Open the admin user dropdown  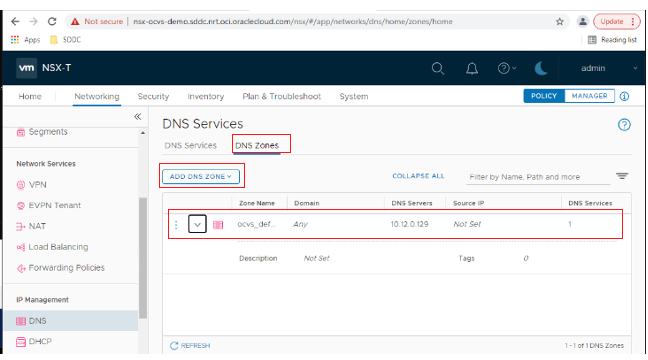tap(609, 68)
